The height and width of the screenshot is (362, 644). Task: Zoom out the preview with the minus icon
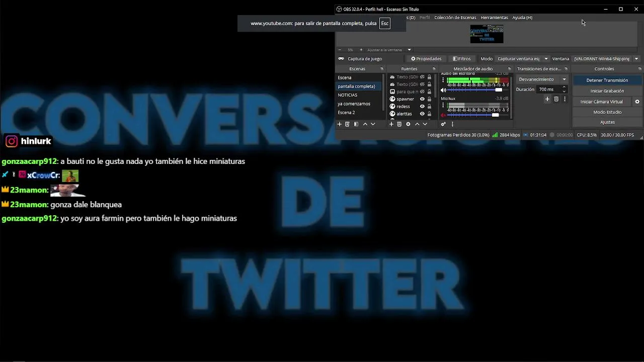[x=340, y=50]
